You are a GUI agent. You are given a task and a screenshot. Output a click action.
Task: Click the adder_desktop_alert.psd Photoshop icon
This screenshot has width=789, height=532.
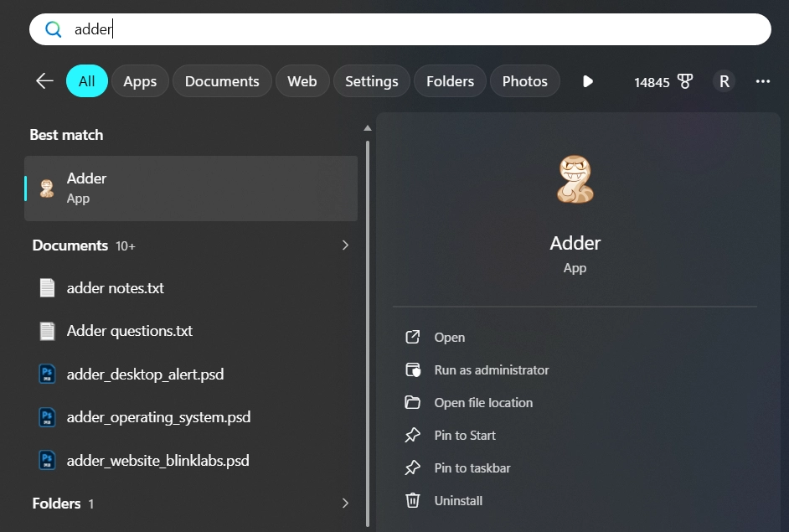[x=47, y=374]
